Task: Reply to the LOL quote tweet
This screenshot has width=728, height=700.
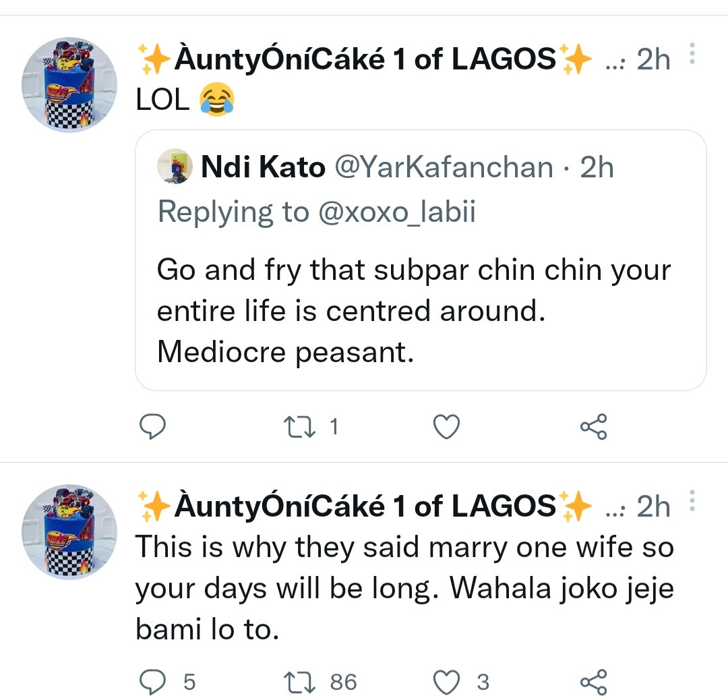Action: click(152, 426)
